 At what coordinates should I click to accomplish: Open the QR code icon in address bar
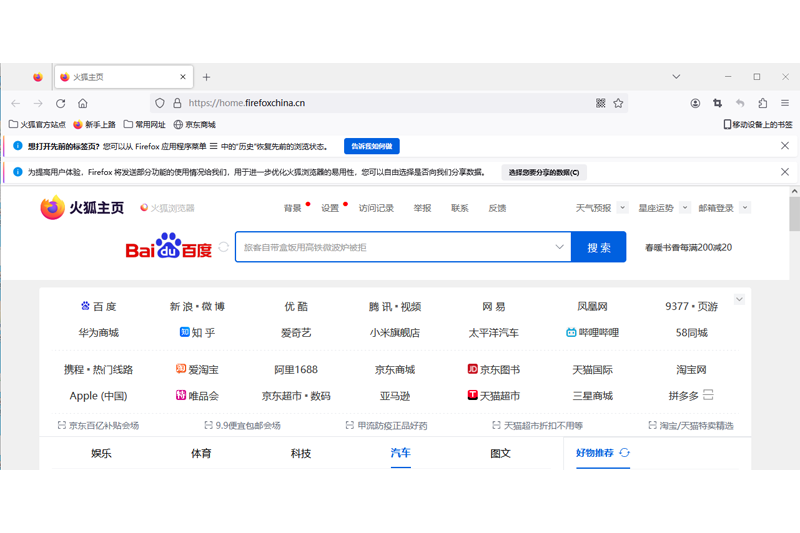tap(601, 103)
